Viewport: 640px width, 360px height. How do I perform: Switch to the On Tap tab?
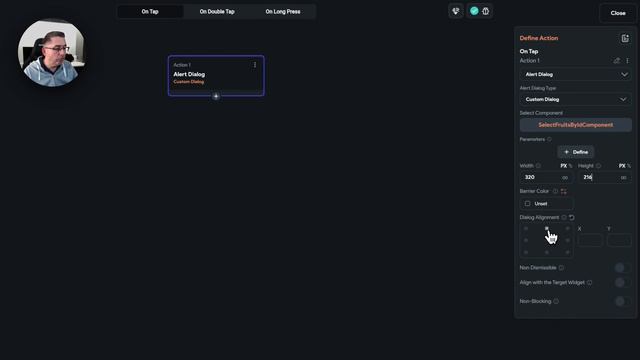(150, 11)
